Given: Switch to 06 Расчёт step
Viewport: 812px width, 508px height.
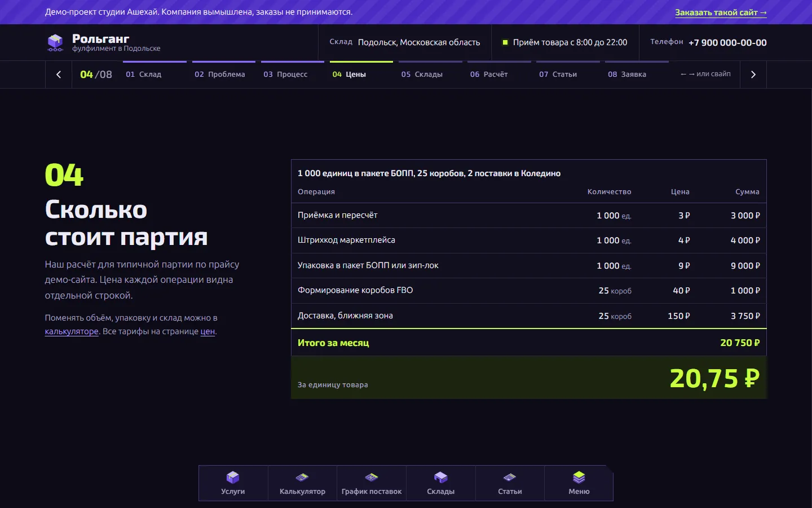Looking at the screenshot, I should tap(499, 74).
